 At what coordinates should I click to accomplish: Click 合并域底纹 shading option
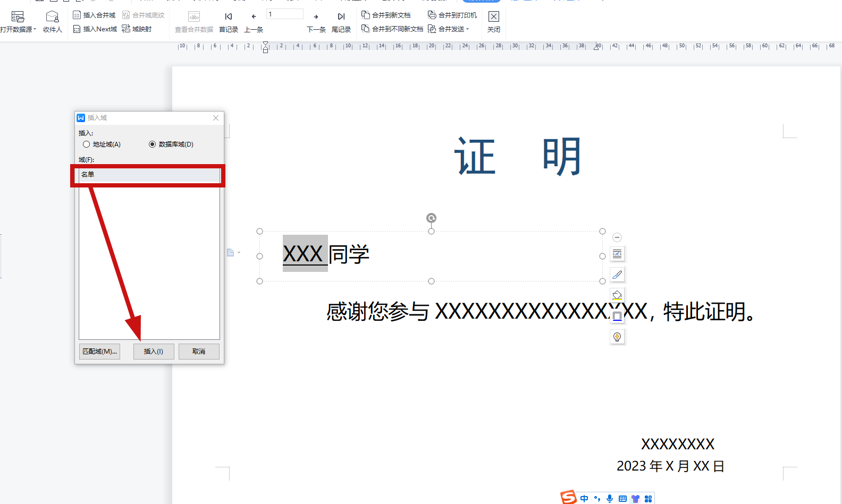click(143, 15)
